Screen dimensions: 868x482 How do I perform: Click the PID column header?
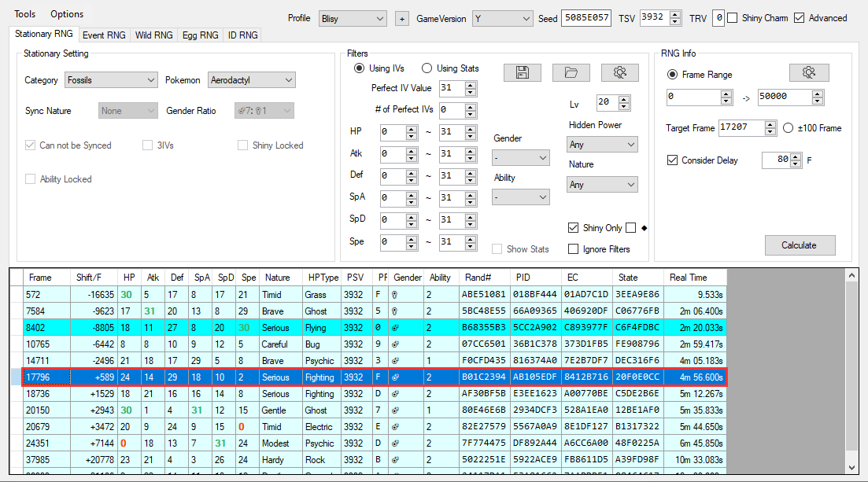[537, 278]
